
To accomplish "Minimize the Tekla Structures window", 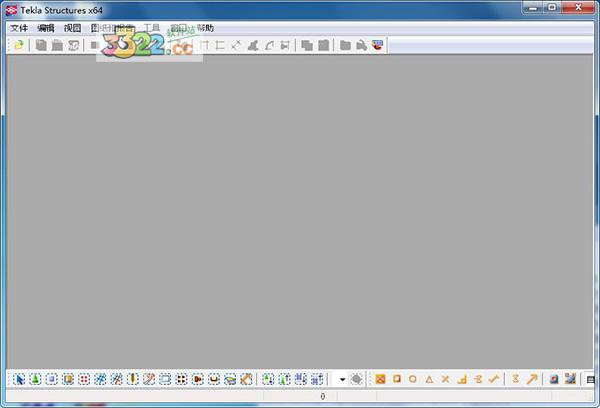I will (533, 8).
